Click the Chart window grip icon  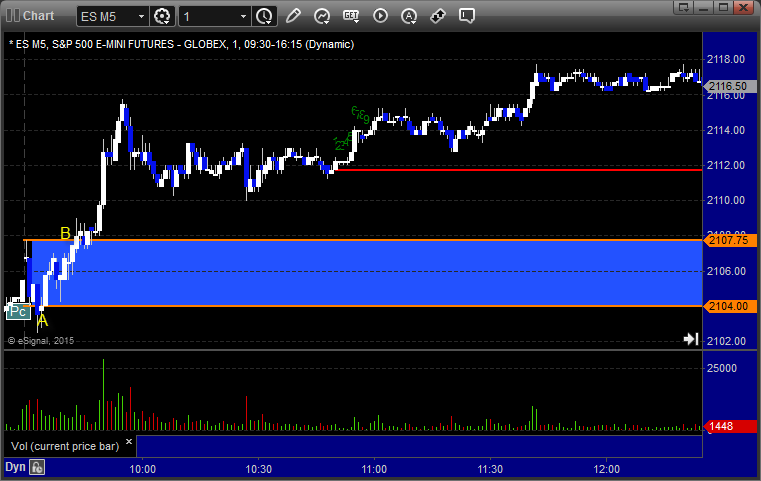[13, 16]
